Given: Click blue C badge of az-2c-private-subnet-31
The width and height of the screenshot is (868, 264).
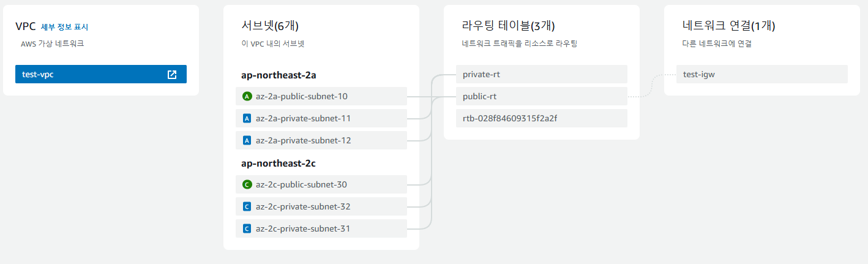Looking at the screenshot, I should (x=247, y=228).
